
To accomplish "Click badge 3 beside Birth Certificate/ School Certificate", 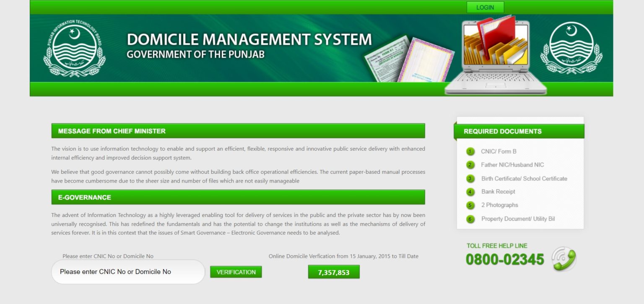I will (470, 178).
